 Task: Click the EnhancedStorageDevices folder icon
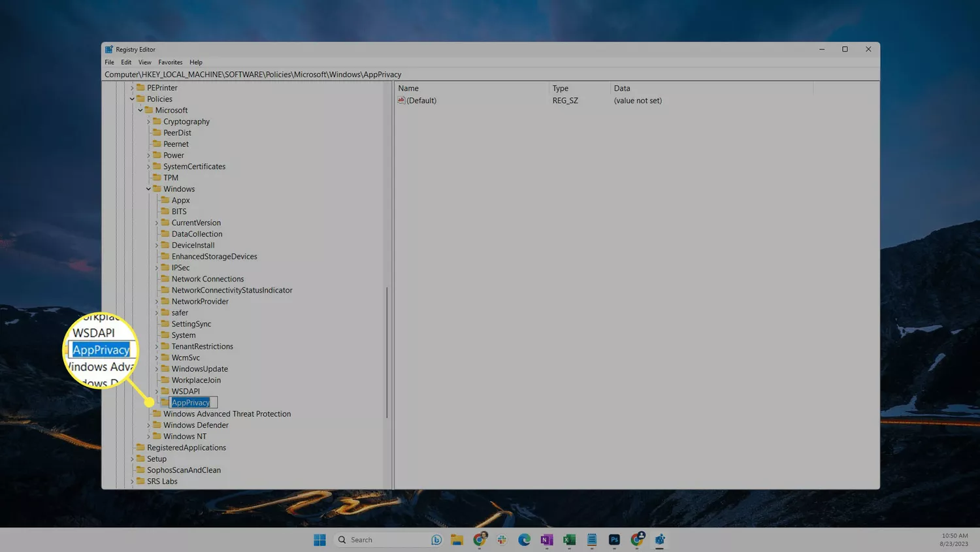165,256
